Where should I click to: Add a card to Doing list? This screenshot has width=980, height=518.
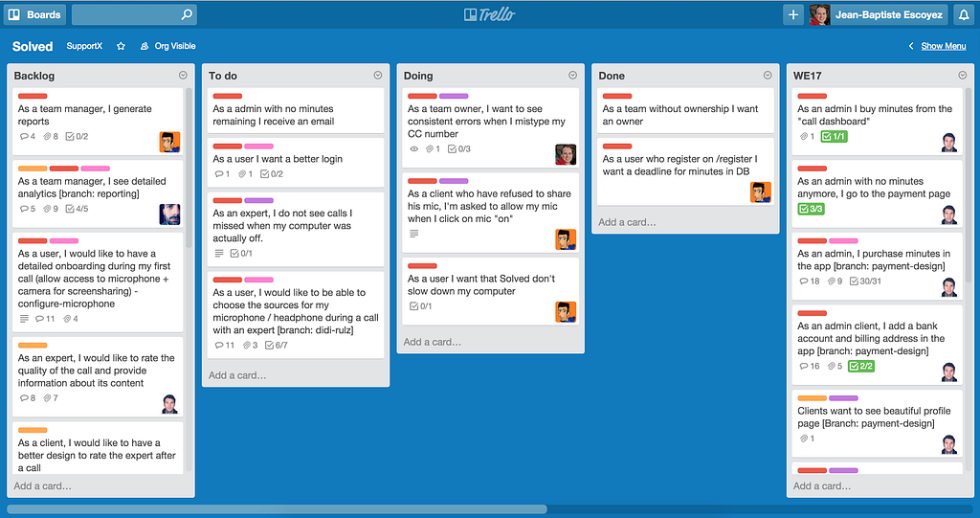click(433, 342)
